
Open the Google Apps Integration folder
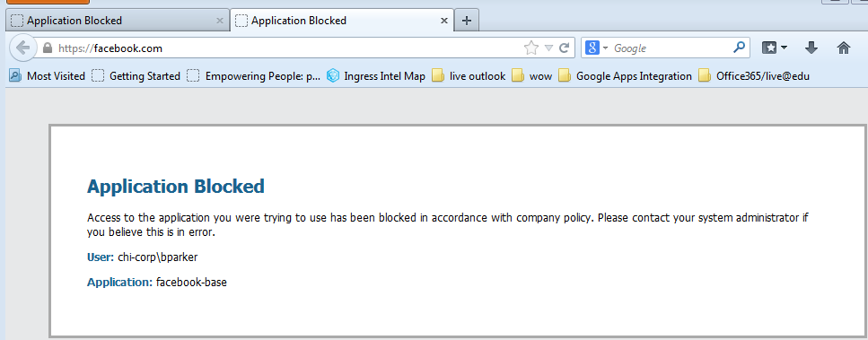(x=626, y=76)
